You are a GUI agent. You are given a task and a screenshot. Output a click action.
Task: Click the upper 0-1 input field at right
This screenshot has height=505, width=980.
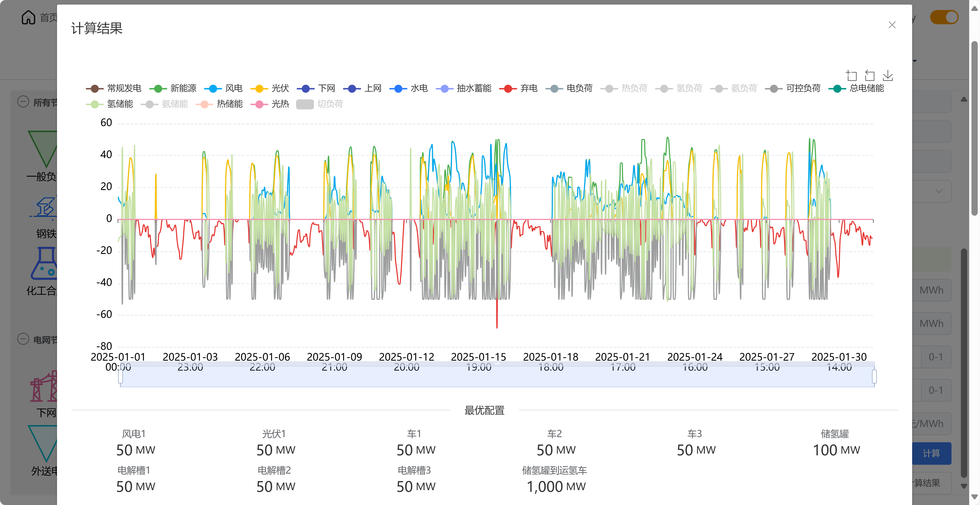[x=931, y=357]
